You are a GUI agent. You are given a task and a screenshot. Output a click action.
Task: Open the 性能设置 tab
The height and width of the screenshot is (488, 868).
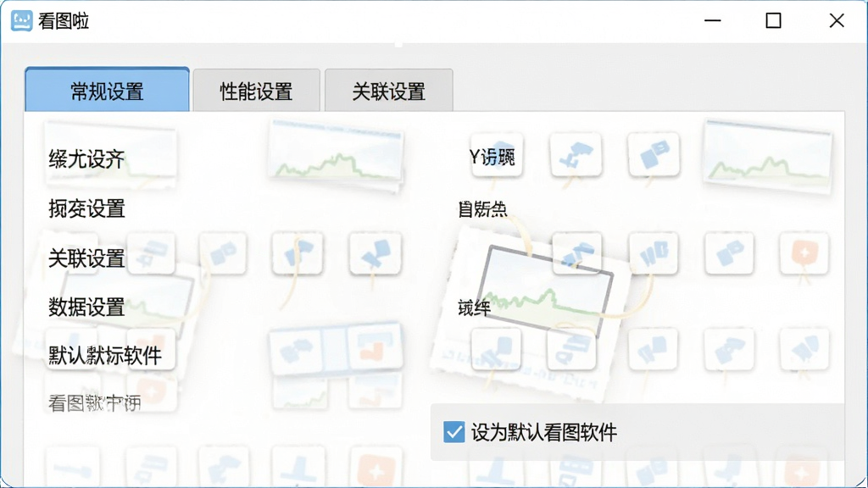point(256,91)
